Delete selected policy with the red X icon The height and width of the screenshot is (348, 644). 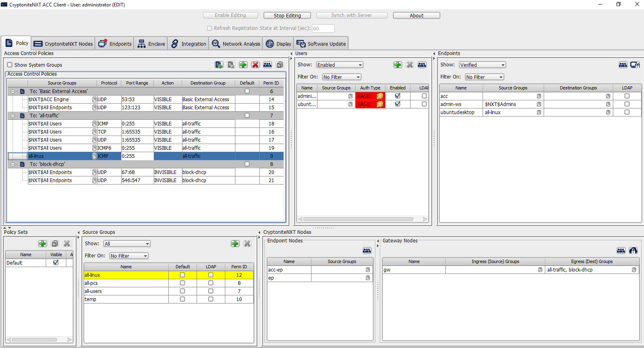coord(255,65)
